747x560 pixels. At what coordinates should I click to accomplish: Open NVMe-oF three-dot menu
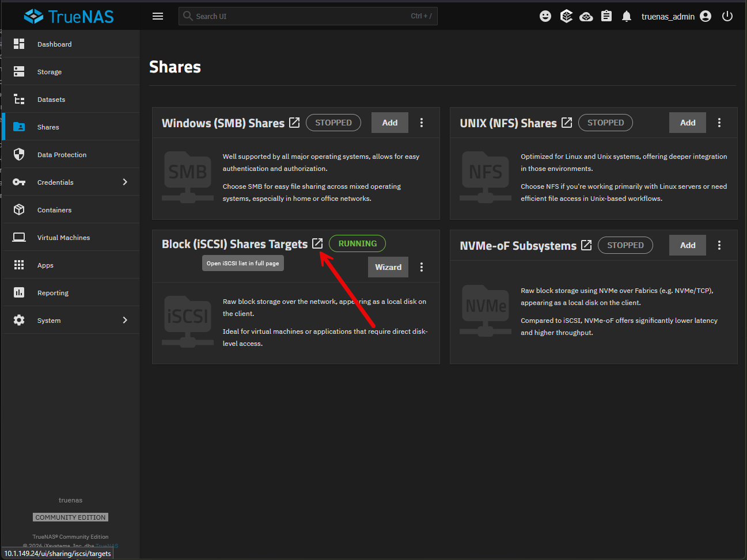[719, 245]
